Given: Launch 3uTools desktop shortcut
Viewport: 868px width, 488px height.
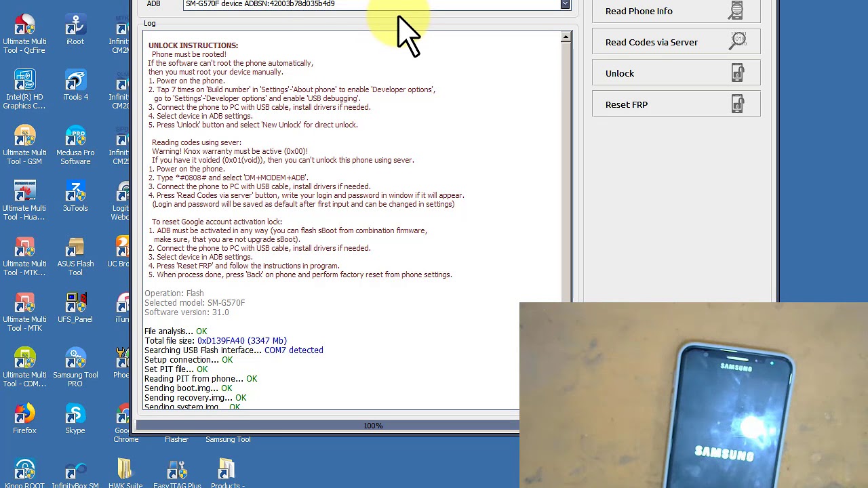Looking at the screenshot, I should point(75,197).
